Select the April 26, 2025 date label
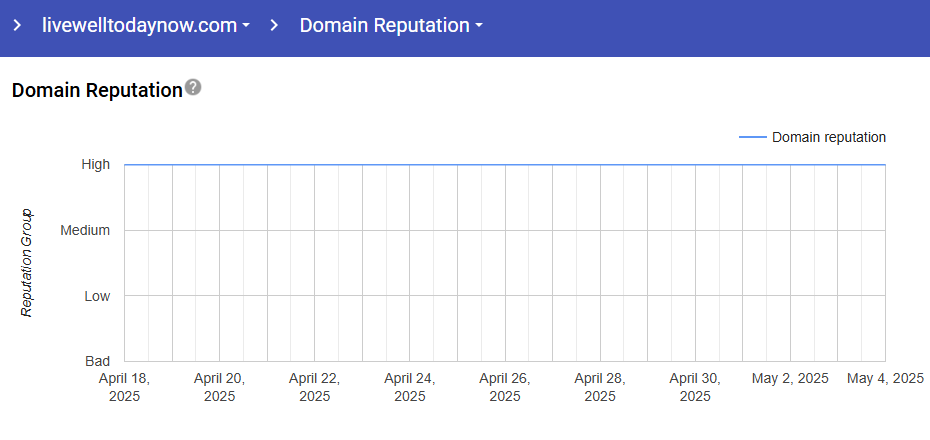The height and width of the screenshot is (440, 930). pyautogui.click(x=504, y=387)
